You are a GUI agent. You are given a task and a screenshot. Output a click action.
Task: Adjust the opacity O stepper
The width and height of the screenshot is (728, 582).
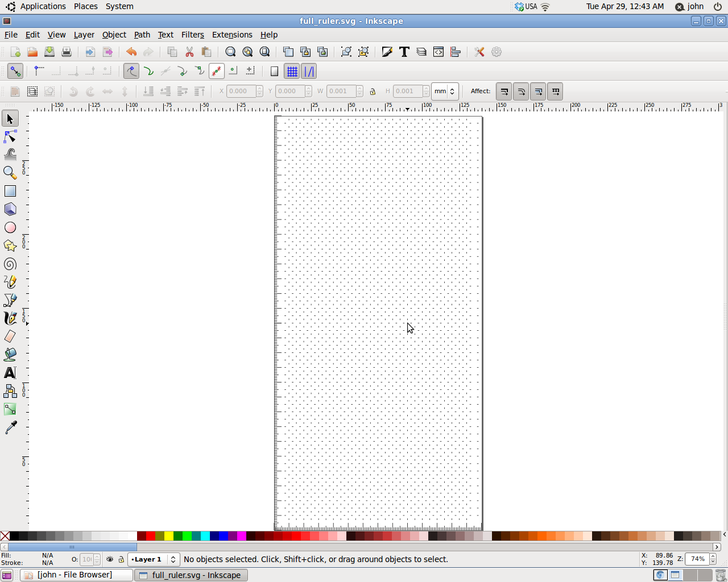tap(97, 559)
